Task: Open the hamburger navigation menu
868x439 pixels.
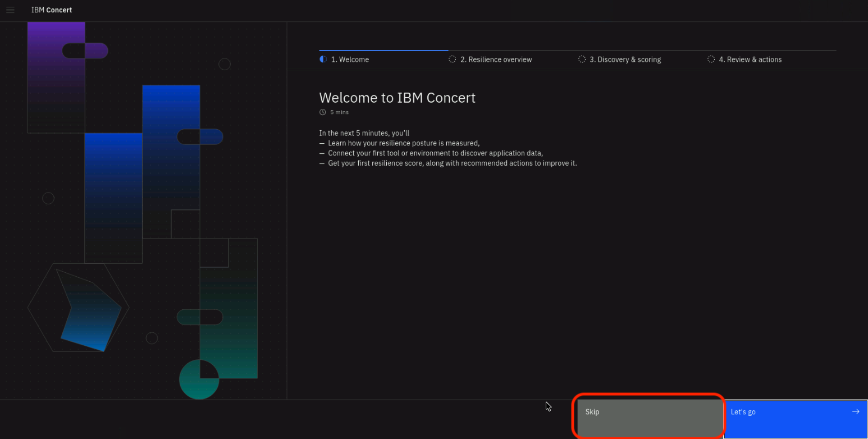Action: pyautogui.click(x=10, y=10)
